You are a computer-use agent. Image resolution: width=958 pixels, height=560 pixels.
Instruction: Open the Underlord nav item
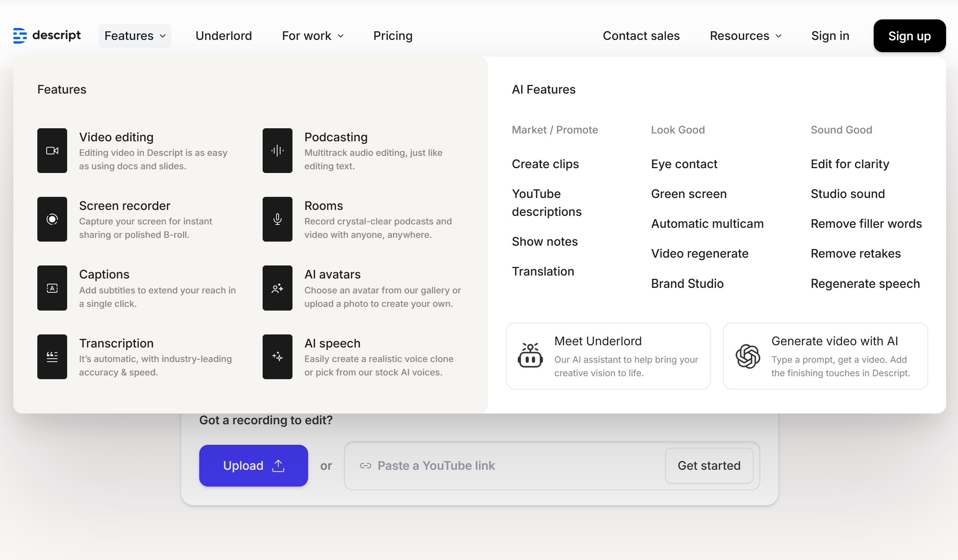(x=223, y=36)
